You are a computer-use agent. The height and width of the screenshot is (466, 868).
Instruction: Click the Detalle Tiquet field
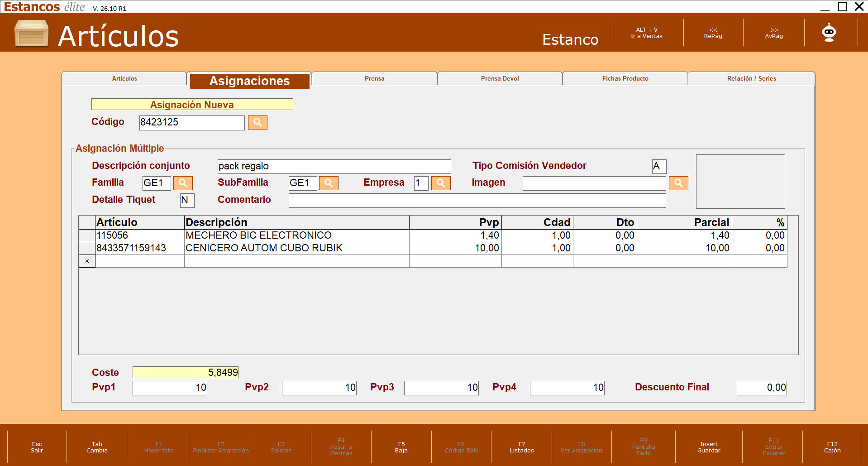(x=187, y=200)
